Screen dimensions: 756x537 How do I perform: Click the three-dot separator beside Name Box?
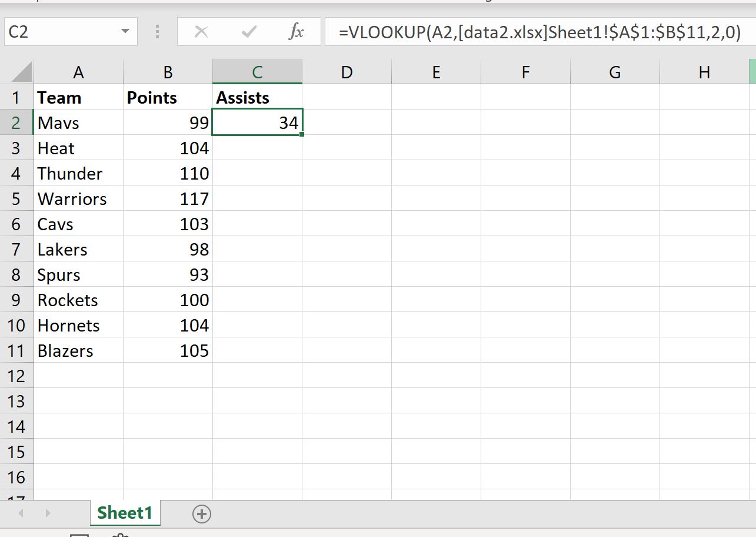[x=156, y=32]
